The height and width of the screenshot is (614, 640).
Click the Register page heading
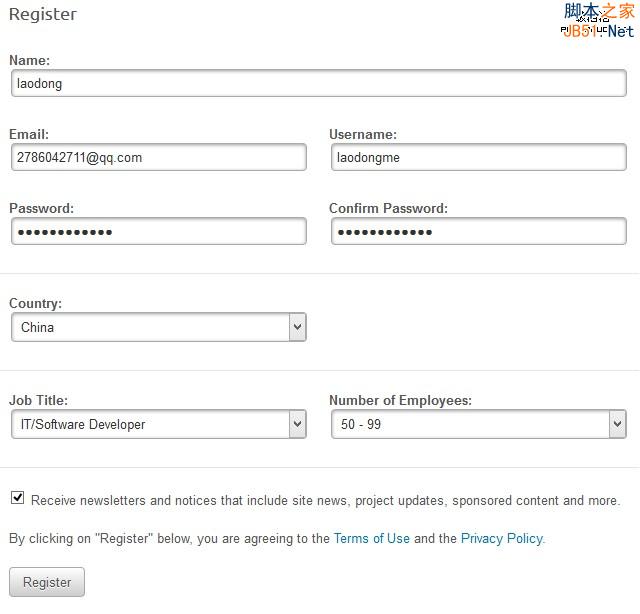(42, 14)
